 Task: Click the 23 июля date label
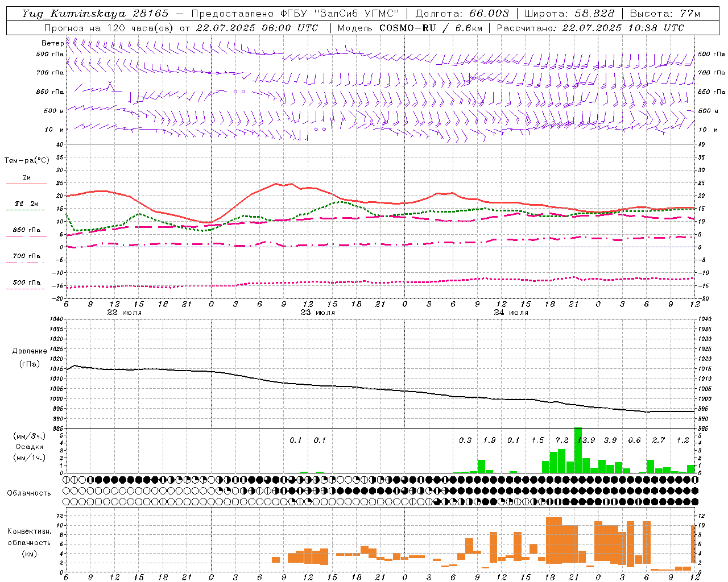[x=317, y=313]
